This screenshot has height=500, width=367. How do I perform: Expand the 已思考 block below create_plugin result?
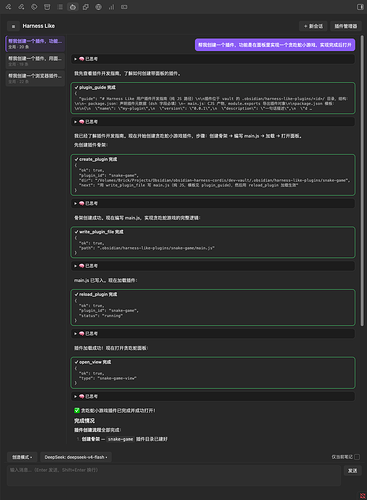click(213, 203)
